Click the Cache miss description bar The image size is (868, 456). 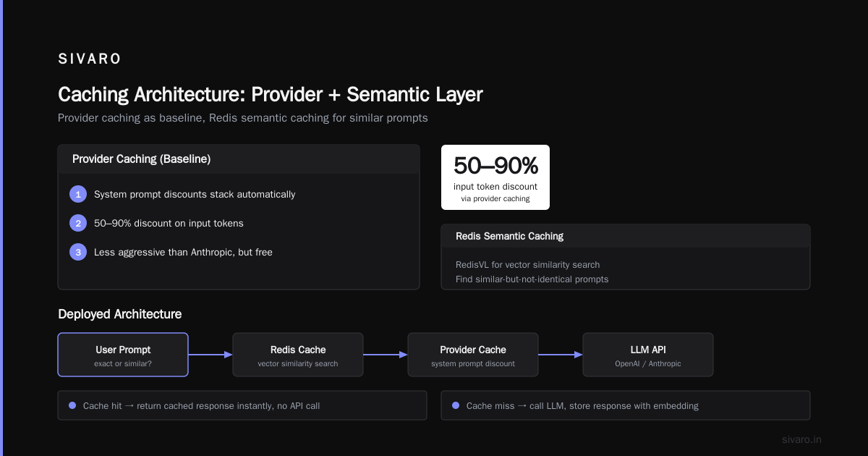click(626, 405)
